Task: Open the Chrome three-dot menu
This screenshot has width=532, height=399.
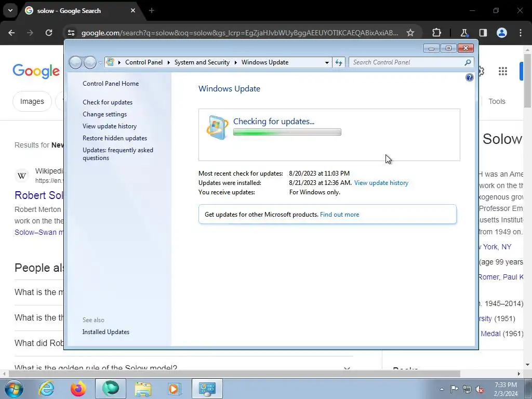Action: click(x=521, y=33)
